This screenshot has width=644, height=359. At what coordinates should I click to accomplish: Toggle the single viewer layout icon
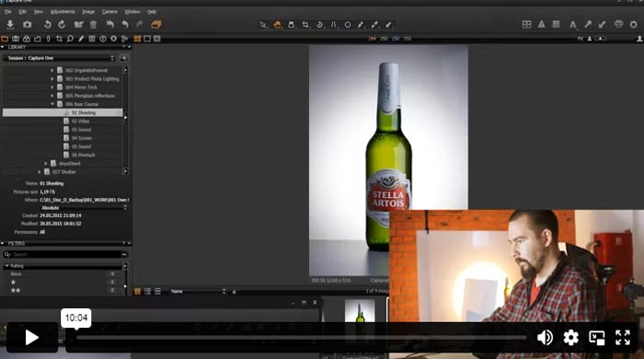pyautogui.click(x=147, y=39)
